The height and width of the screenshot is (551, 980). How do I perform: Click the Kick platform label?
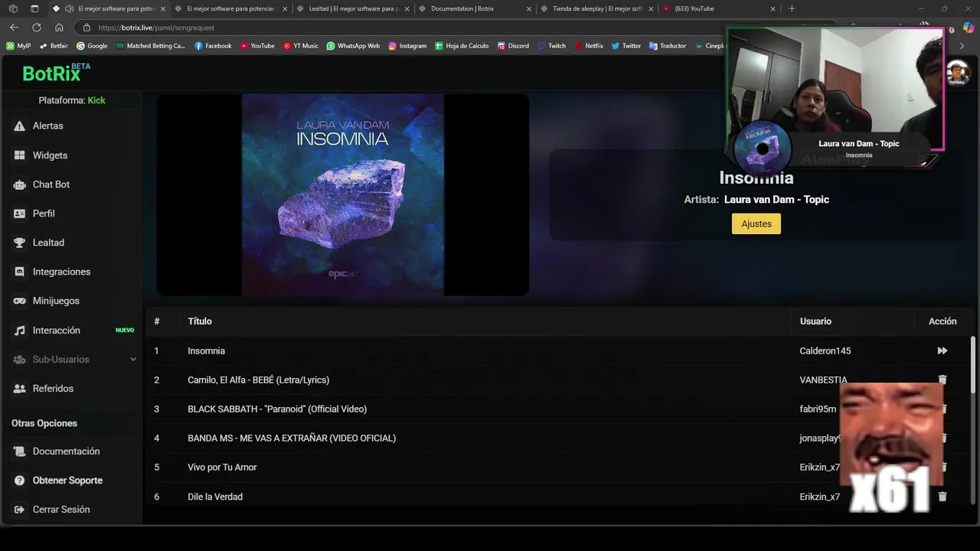pyautogui.click(x=96, y=100)
